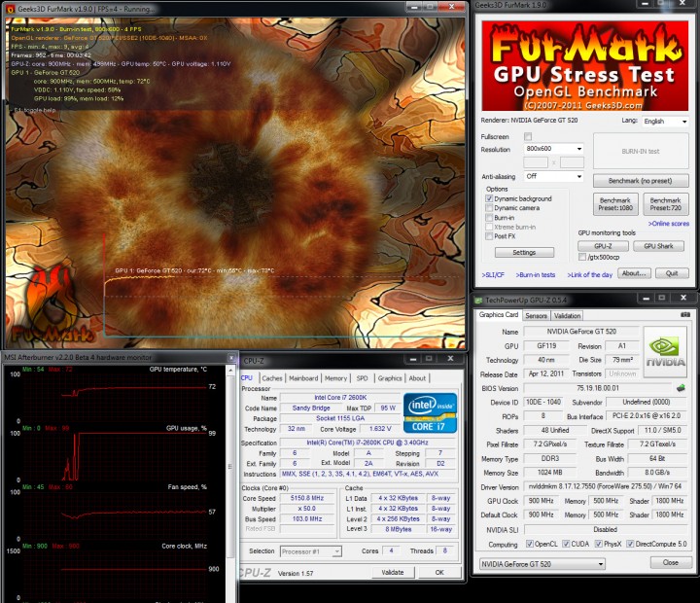Select the Graphics Card tab in GPU-Z
Viewport: 700px width, 603px height.
click(x=499, y=315)
